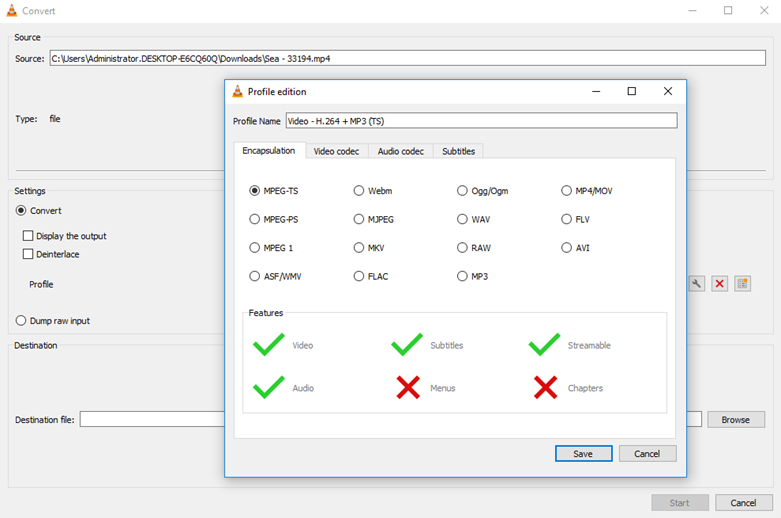Click Save in Profile edition dialog
781x518 pixels.
pos(583,454)
